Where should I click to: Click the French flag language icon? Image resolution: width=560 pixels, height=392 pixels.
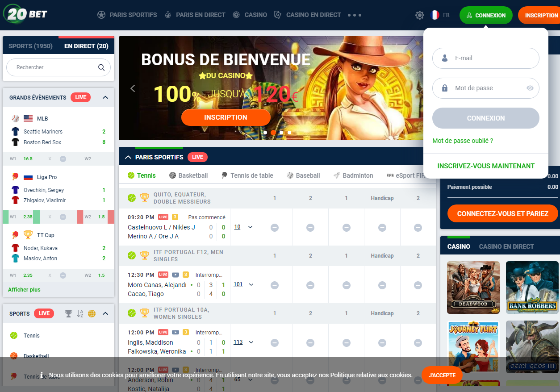pyautogui.click(x=435, y=15)
